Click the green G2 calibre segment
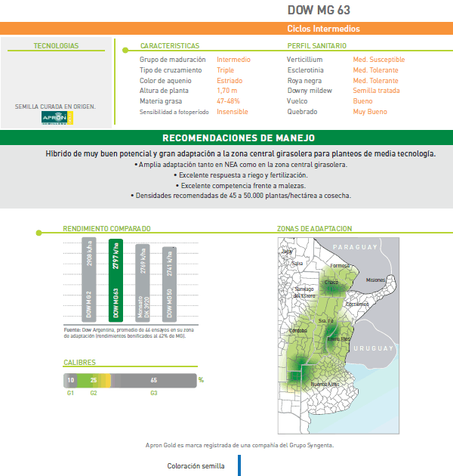This screenshot has height=476, width=453. [92, 380]
